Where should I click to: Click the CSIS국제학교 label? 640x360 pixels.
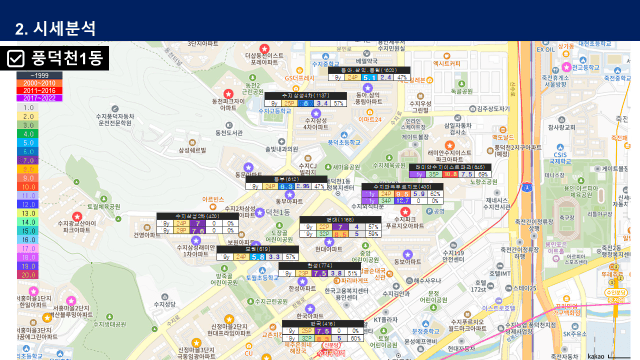560,158
